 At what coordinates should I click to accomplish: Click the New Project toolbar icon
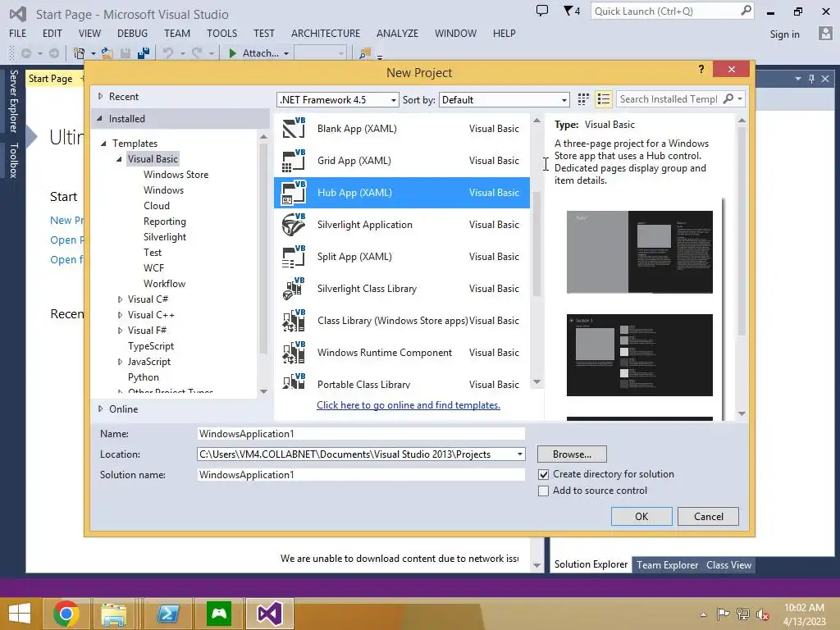point(80,53)
